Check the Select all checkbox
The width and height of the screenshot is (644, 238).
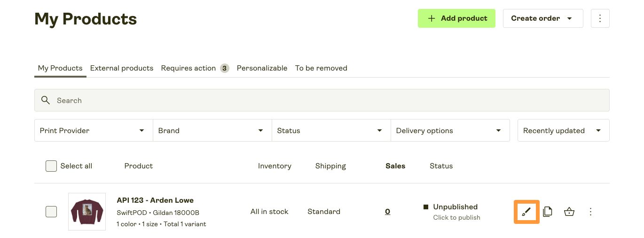click(51, 166)
